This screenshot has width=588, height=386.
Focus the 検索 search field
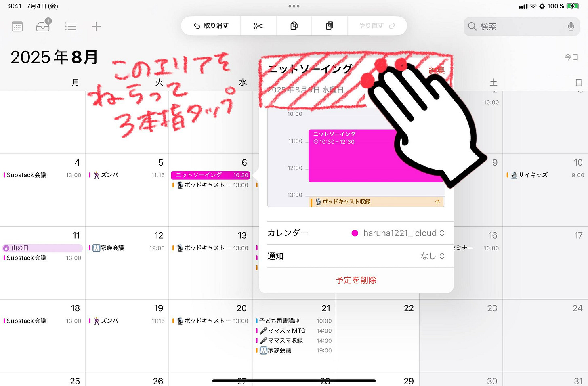[x=522, y=27]
